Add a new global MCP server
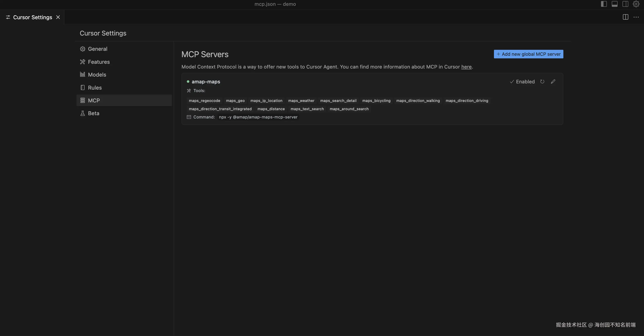 (x=528, y=54)
